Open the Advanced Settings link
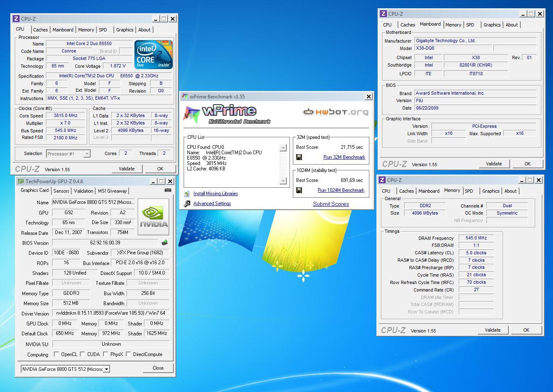The width and height of the screenshot is (553, 392). point(212,203)
